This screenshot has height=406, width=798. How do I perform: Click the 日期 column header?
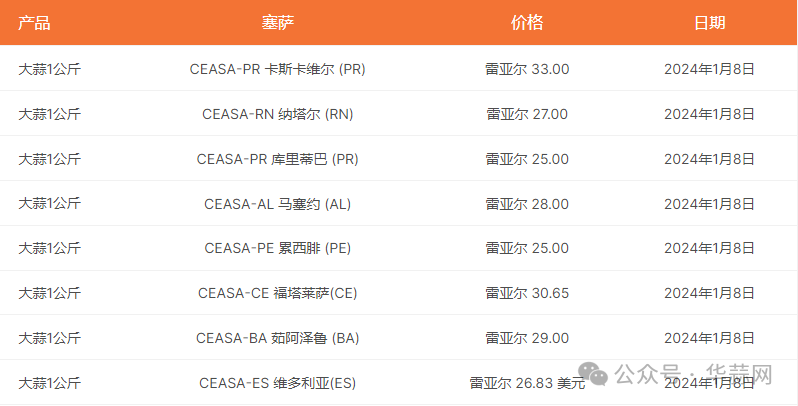point(709,23)
